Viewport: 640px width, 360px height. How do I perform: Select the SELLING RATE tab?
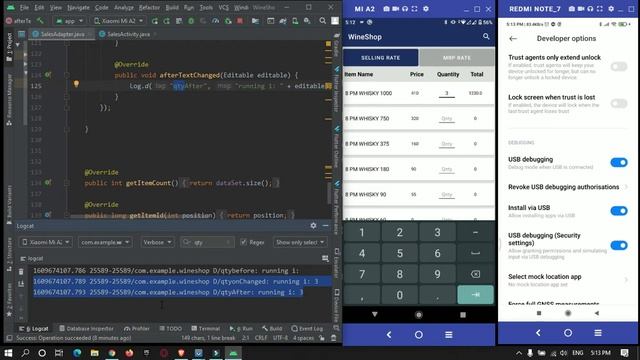click(380, 58)
